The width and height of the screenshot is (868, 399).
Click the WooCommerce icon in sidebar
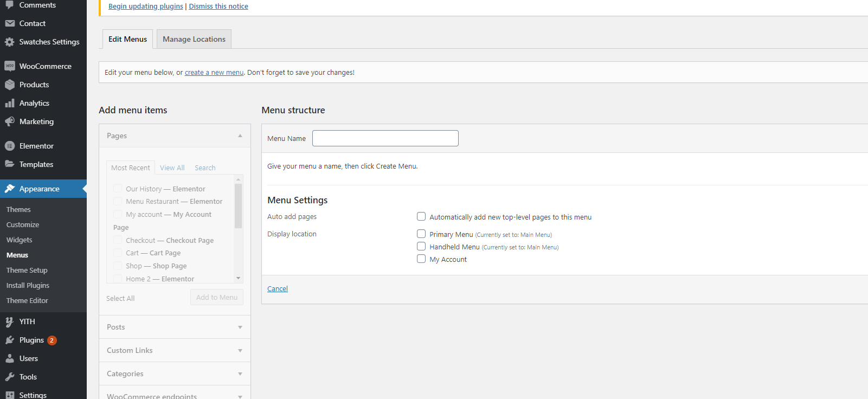point(10,66)
